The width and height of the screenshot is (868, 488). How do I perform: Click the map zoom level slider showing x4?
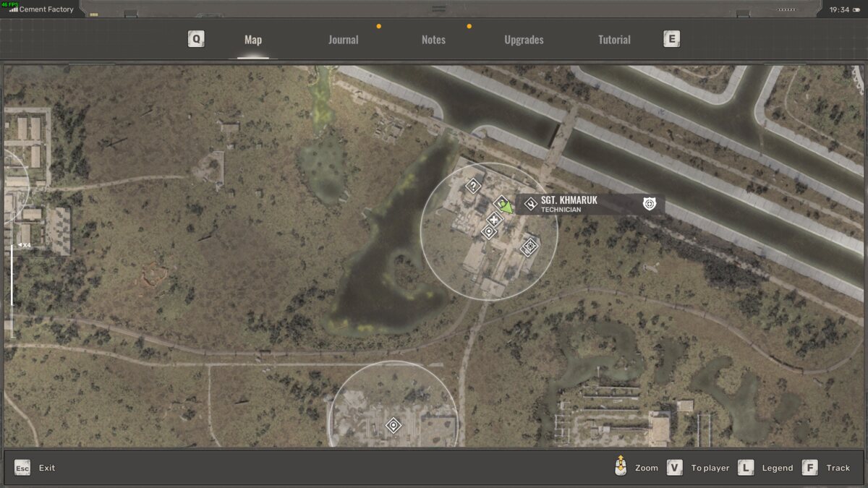(x=12, y=291)
